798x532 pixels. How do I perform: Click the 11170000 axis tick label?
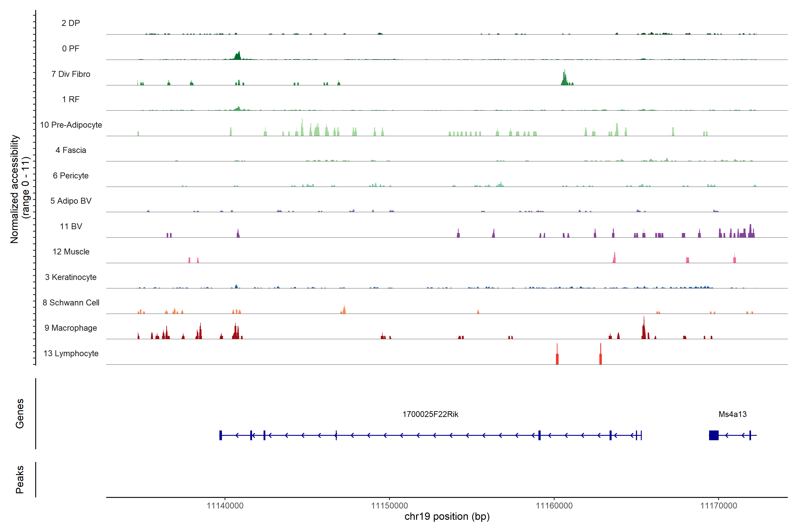pos(719,506)
